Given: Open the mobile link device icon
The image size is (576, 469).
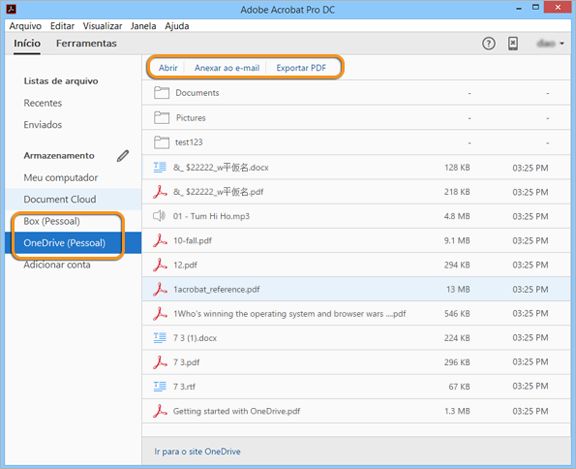Looking at the screenshot, I should [x=513, y=43].
